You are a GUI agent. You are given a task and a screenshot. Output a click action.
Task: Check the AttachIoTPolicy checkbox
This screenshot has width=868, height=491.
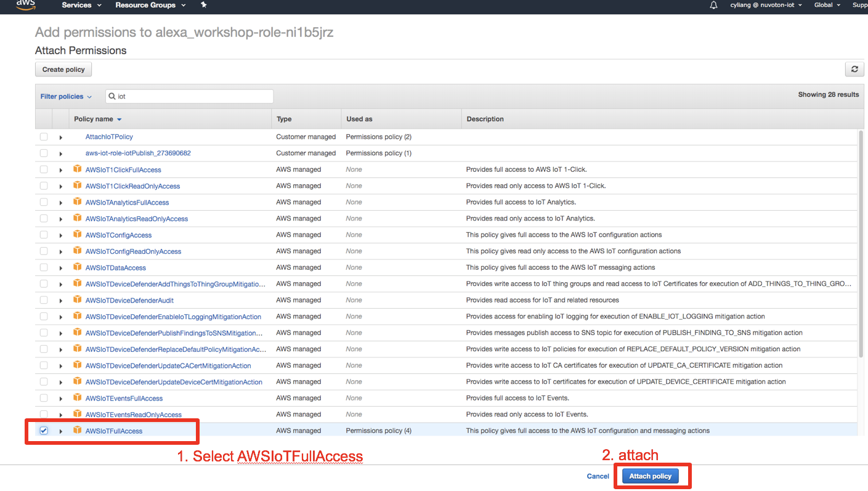44,137
